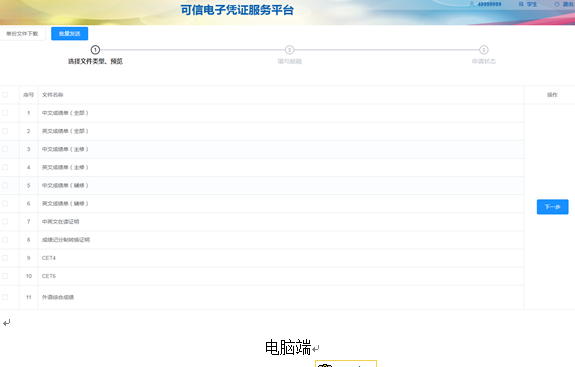The image size is (575, 367).
Task: Click the file name CET4
Action: tap(49, 258)
